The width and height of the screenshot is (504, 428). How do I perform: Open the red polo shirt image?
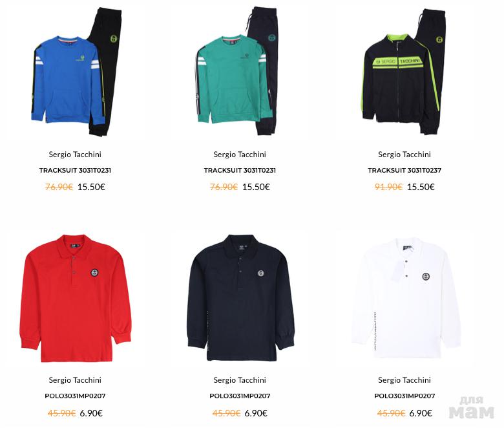click(x=75, y=298)
